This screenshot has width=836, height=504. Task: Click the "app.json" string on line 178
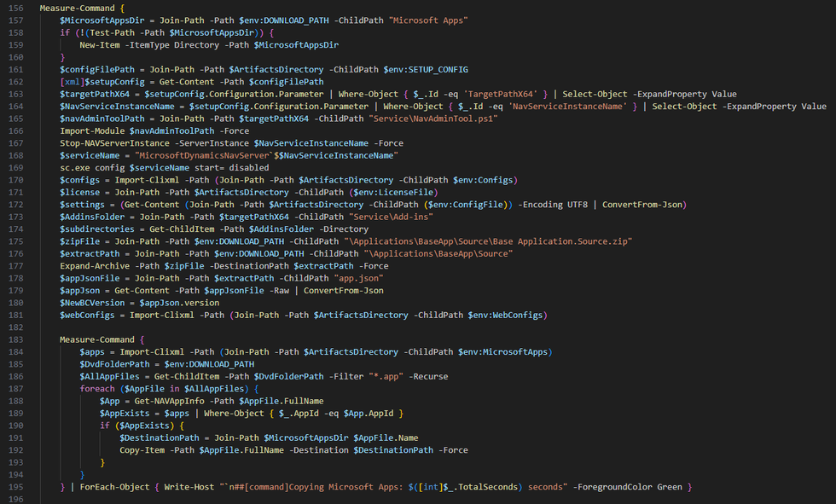[x=358, y=277]
